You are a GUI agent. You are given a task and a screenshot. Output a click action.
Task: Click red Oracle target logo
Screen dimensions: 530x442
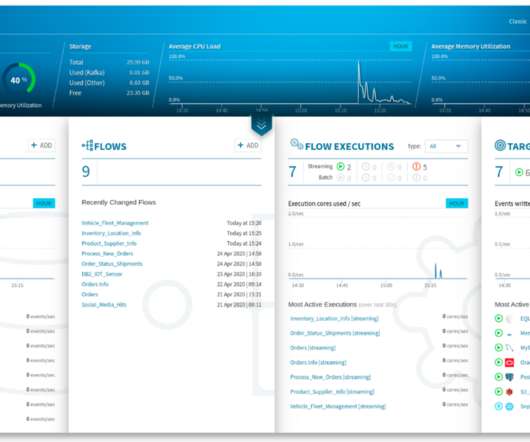(509, 362)
